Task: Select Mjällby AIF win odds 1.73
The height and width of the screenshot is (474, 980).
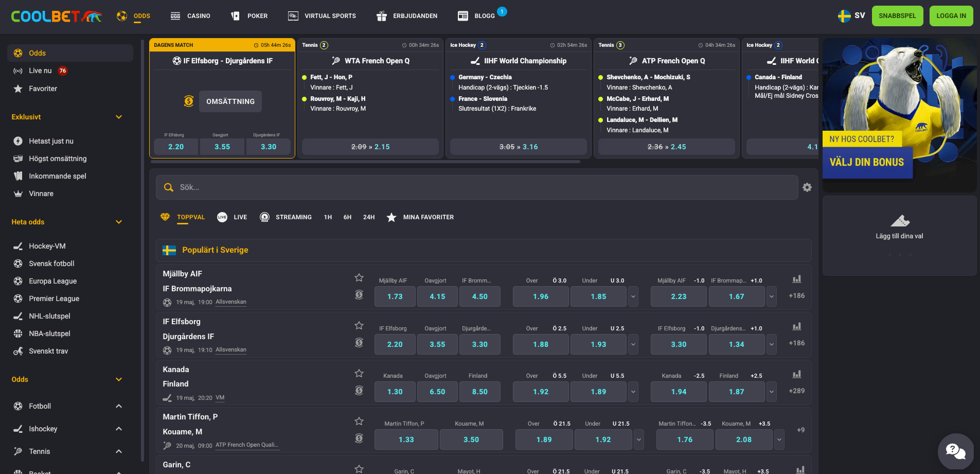Action: [x=395, y=296]
